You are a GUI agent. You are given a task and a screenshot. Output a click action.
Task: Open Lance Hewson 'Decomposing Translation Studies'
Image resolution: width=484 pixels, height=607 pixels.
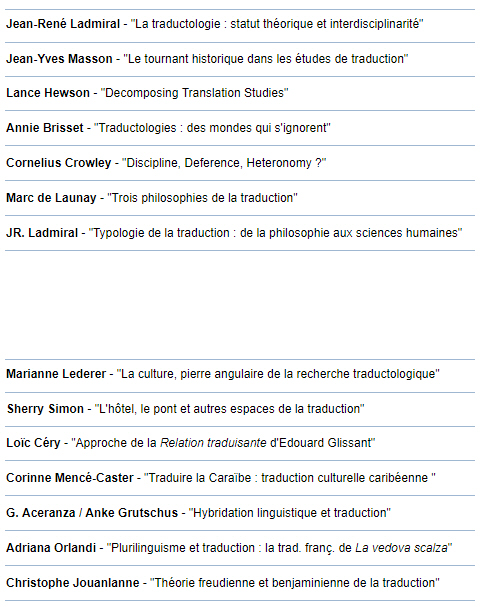pos(147,93)
